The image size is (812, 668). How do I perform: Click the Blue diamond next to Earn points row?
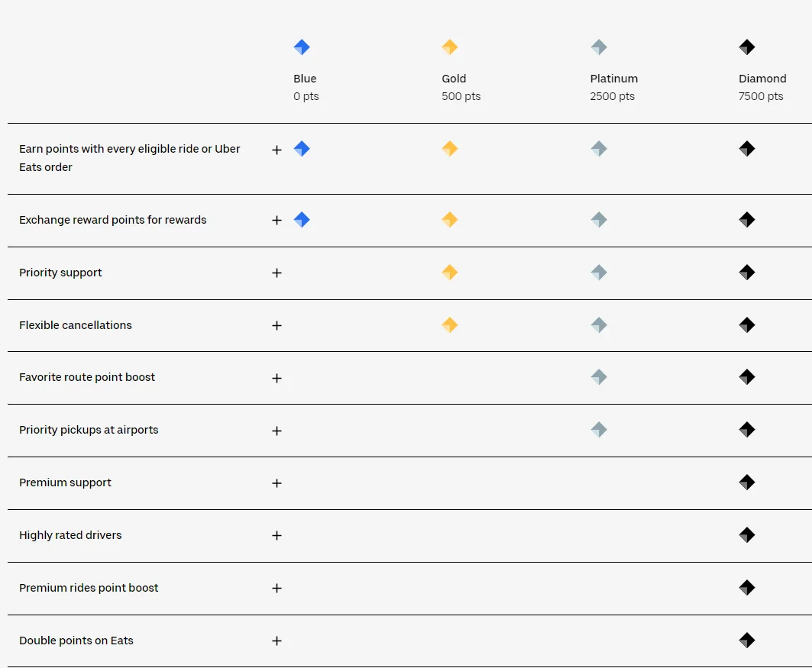(302, 149)
